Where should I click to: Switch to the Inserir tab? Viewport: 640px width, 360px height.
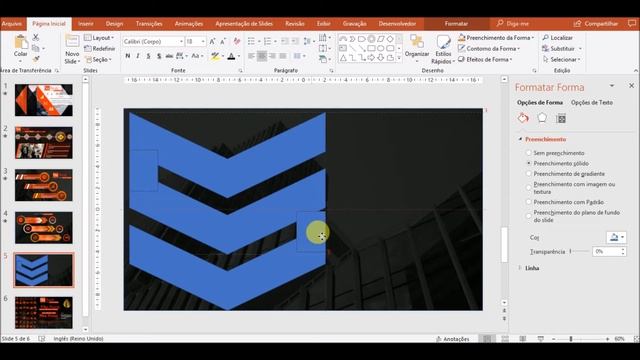tap(86, 24)
